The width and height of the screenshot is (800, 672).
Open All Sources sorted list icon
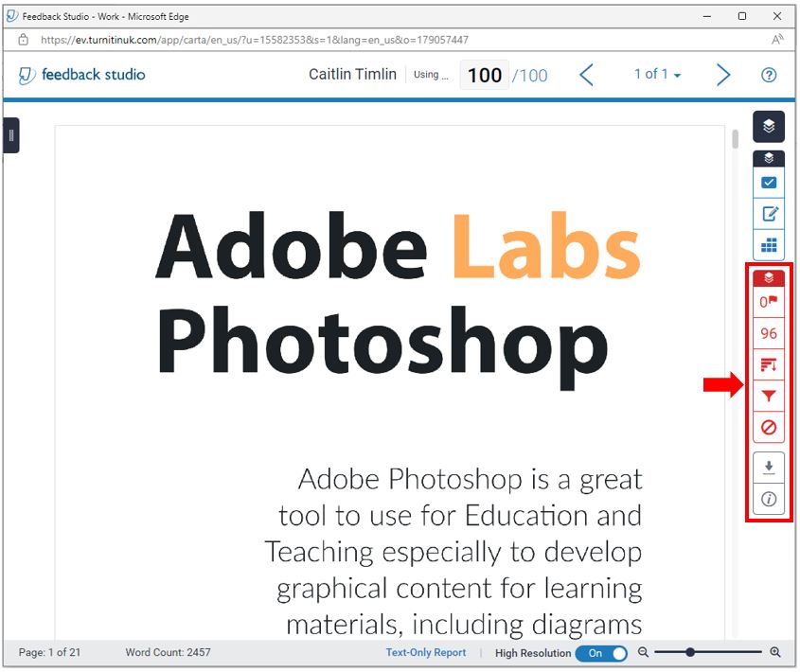click(x=769, y=364)
